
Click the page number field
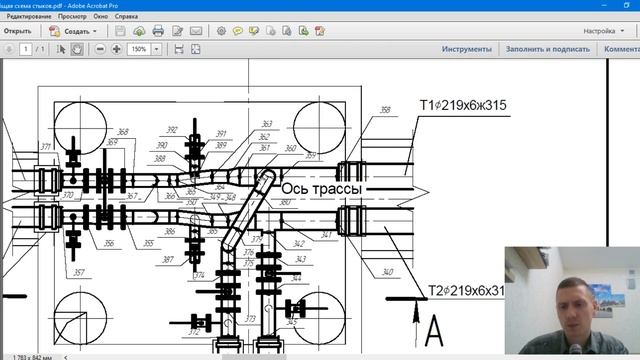(x=26, y=49)
